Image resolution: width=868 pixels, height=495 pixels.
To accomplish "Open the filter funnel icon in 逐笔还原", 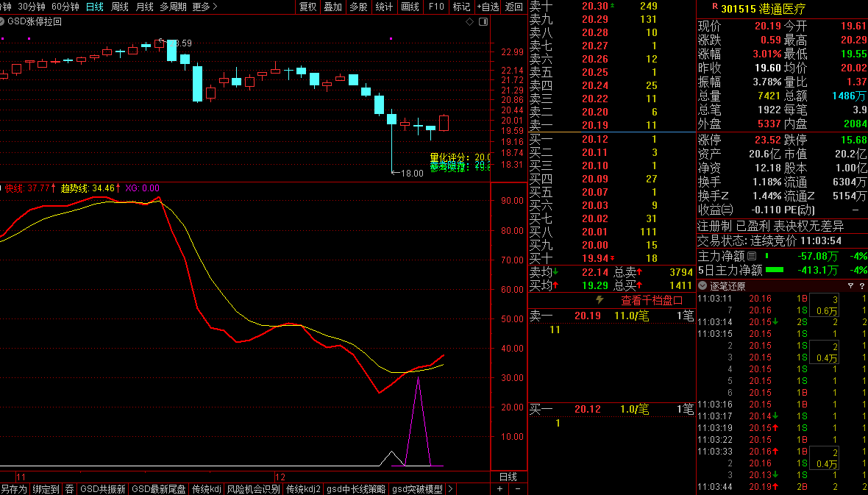I will pyautogui.click(x=850, y=286).
